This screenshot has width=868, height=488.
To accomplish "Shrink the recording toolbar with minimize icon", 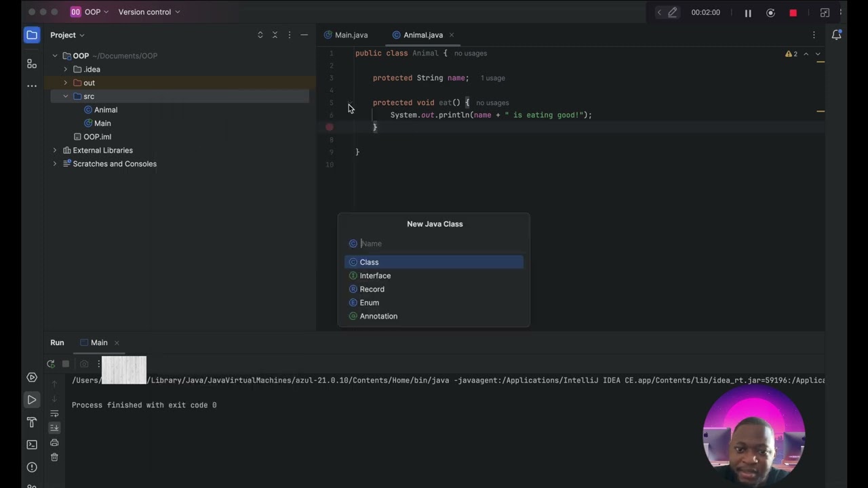I will [x=825, y=13].
